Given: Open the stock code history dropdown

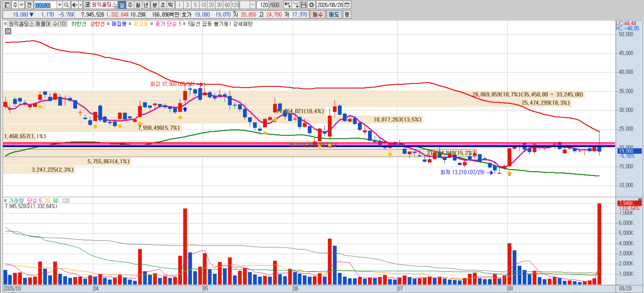Looking at the screenshot, I should point(59,5).
